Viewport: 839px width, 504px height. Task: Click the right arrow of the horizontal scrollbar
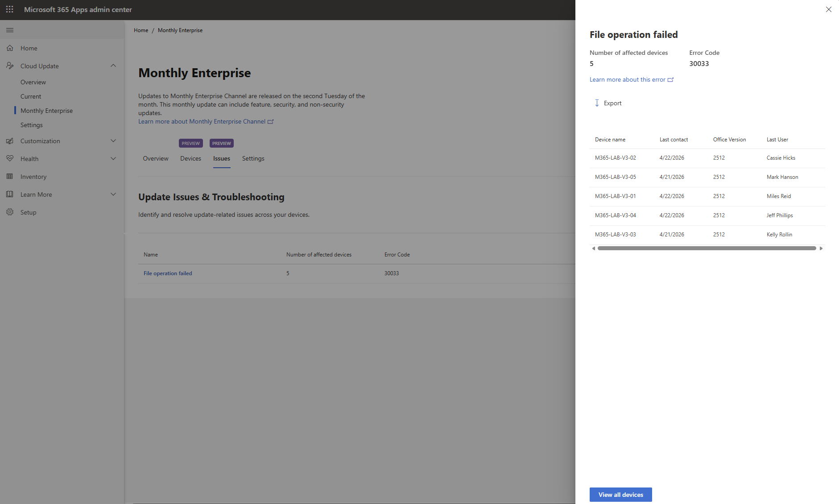[821, 248]
